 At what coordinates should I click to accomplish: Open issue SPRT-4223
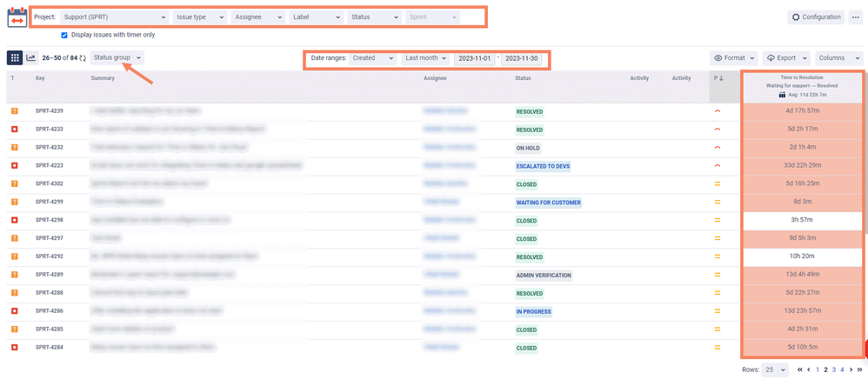point(50,165)
